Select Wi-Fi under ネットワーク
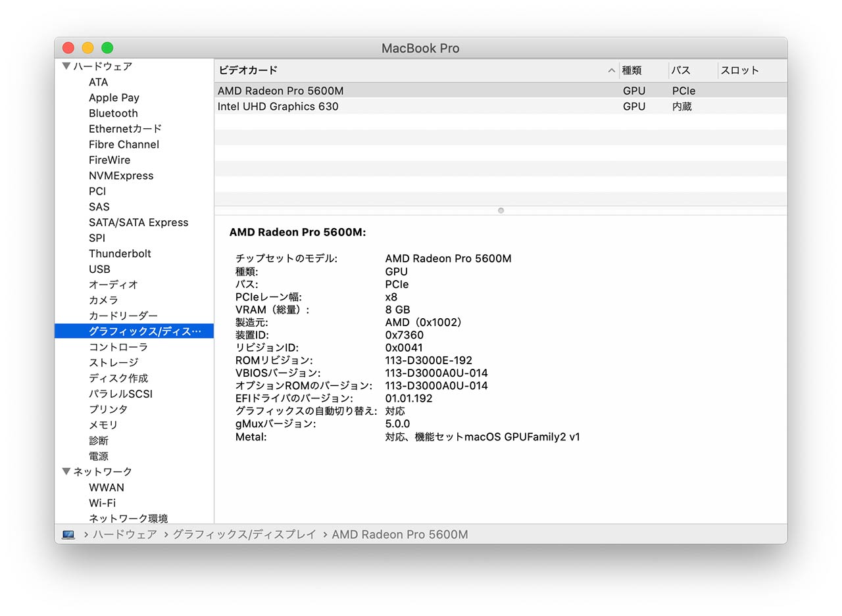 [102, 503]
